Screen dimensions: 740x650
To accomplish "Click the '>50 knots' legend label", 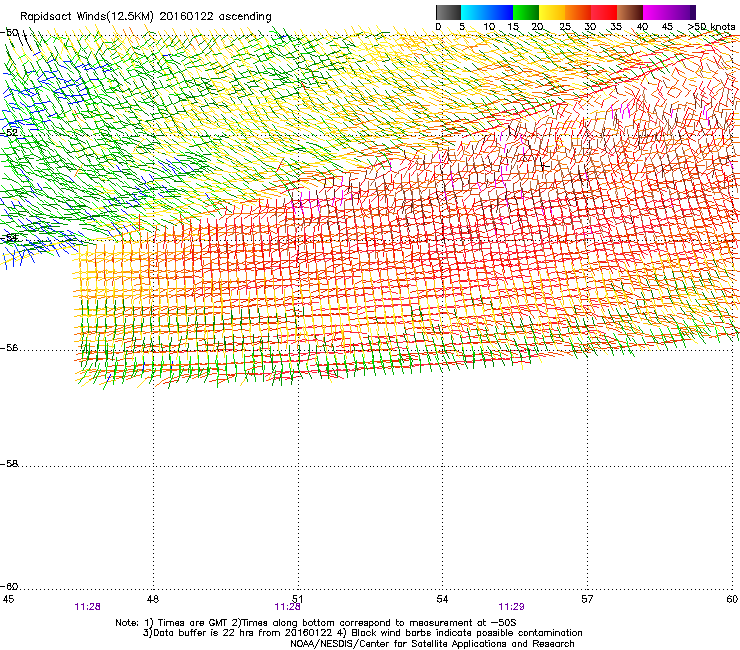I will tap(711, 27).
